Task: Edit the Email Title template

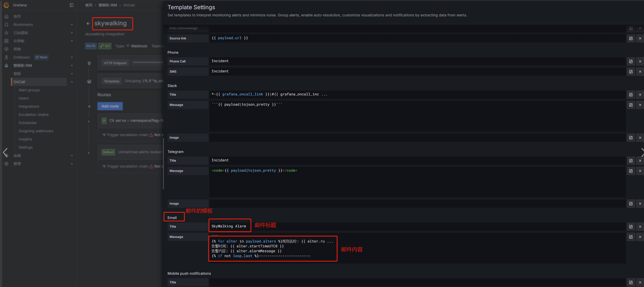Action: (631, 227)
